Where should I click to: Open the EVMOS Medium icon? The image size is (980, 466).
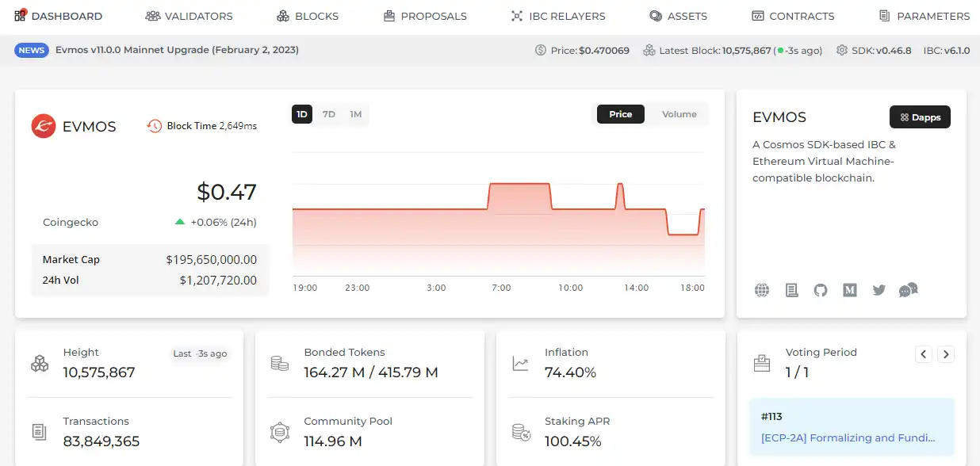(x=850, y=290)
